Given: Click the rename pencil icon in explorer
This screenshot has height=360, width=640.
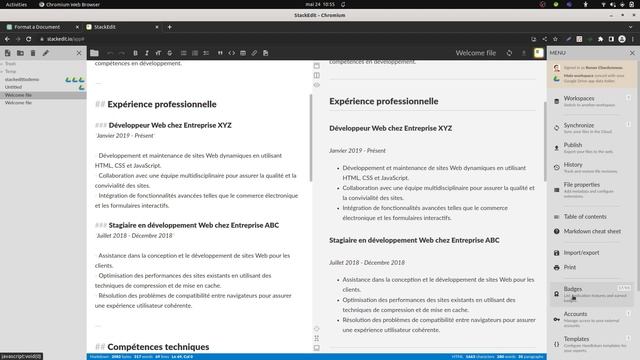Looking at the screenshot, I should pos(46,53).
